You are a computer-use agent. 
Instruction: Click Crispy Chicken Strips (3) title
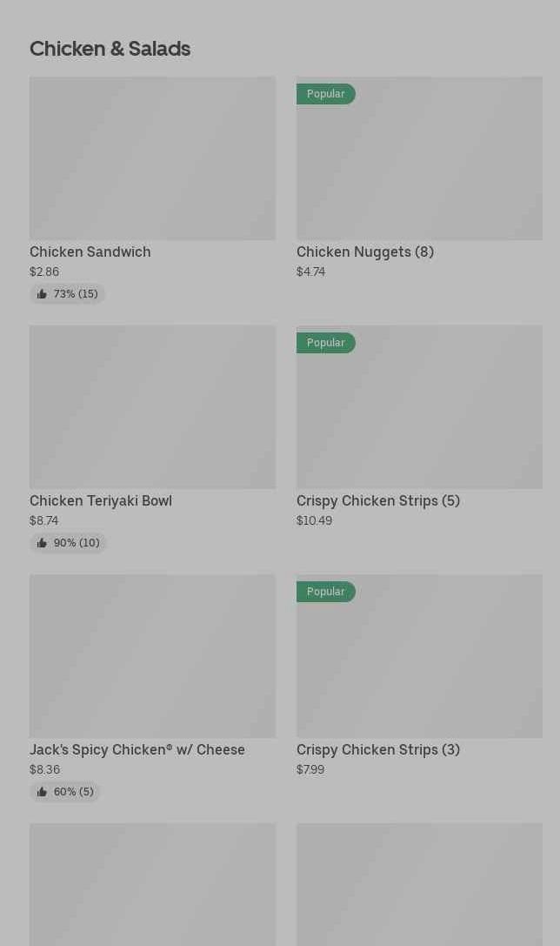pyautogui.click(x=378, y=749)
